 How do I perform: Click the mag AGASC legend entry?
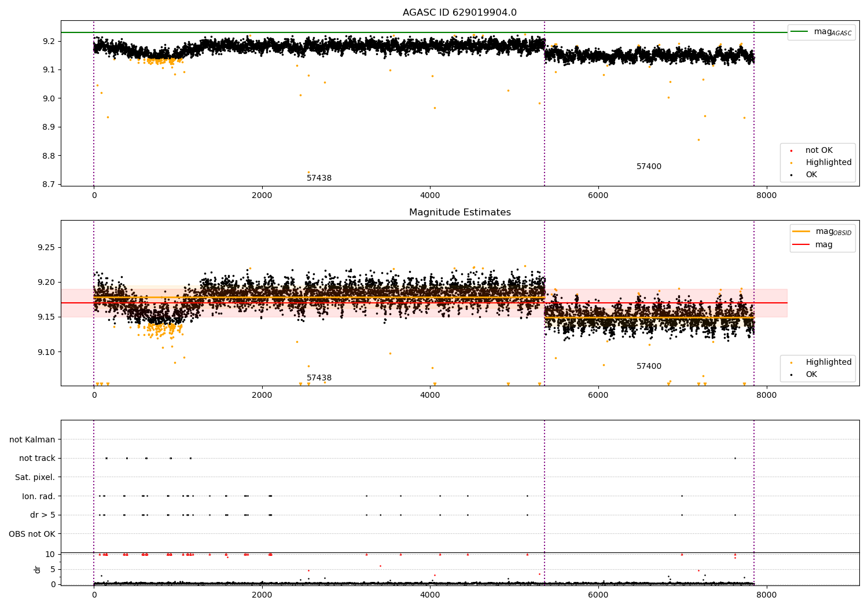point(821,32)
